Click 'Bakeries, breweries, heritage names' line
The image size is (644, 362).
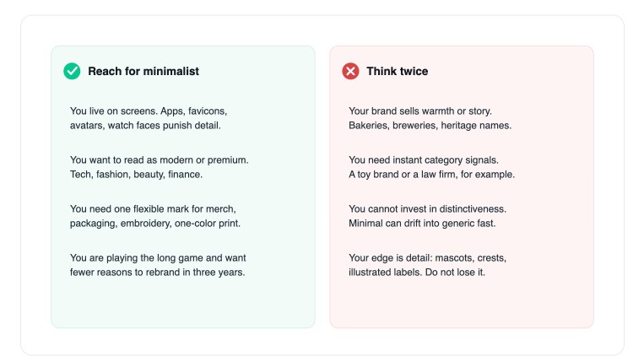(430, 125)
